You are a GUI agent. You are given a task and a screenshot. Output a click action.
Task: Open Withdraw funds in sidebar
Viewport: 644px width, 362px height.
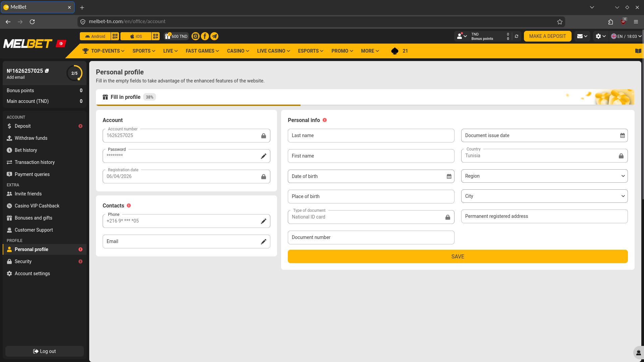point(45,138)
